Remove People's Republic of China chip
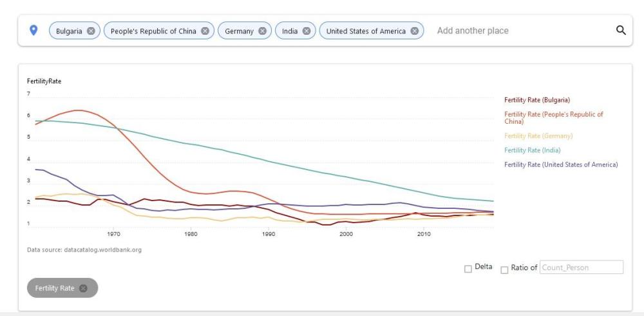The image size is (644, 316). point(205,31)
